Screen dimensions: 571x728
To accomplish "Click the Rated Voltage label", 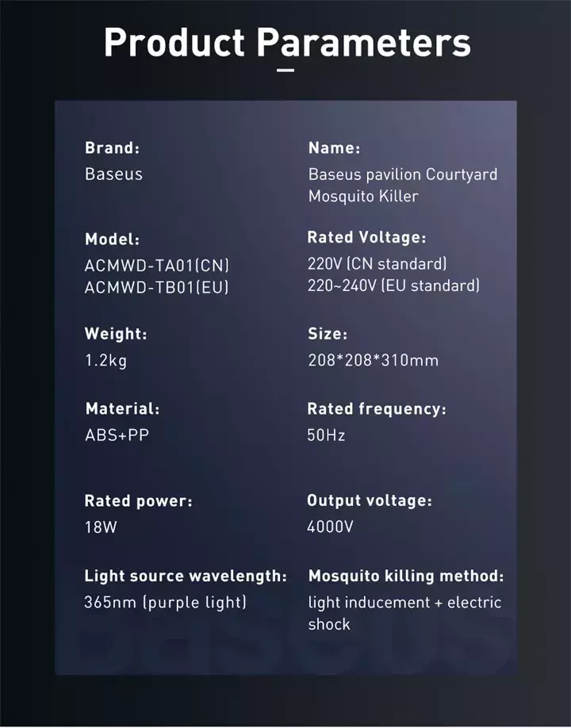I will pyautogui.click(x=366, y=237).
